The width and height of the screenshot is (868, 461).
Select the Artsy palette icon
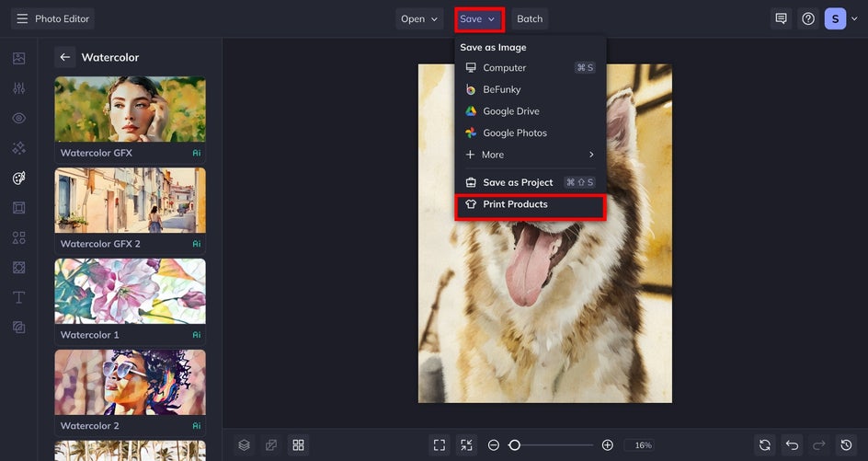[18, 178]
